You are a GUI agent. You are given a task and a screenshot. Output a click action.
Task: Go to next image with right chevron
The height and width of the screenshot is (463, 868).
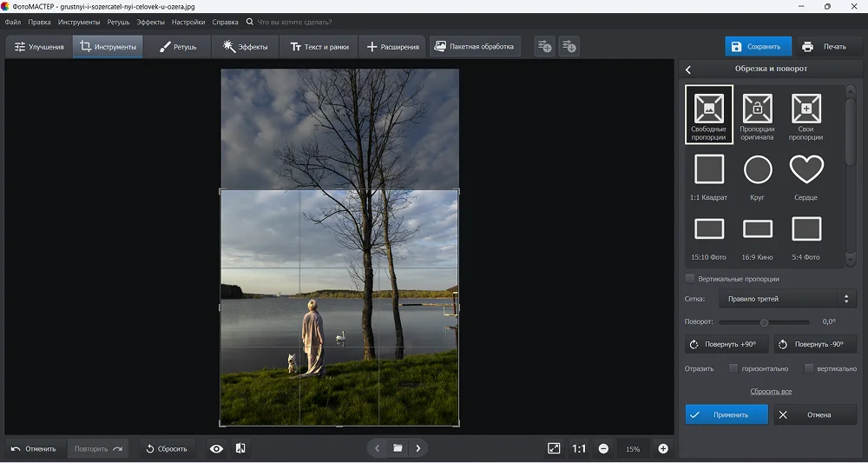tap(418, 448)
